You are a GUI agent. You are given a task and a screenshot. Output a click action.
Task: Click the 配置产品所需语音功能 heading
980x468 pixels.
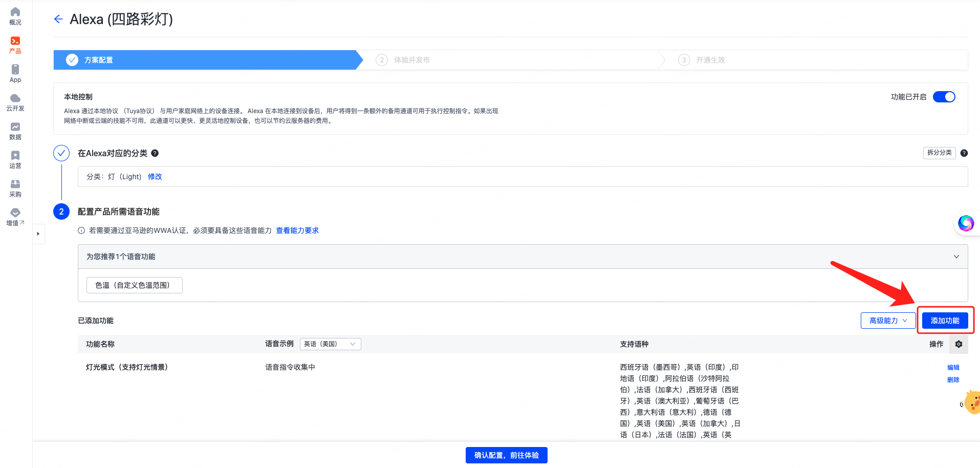click(x=119, y=211)
